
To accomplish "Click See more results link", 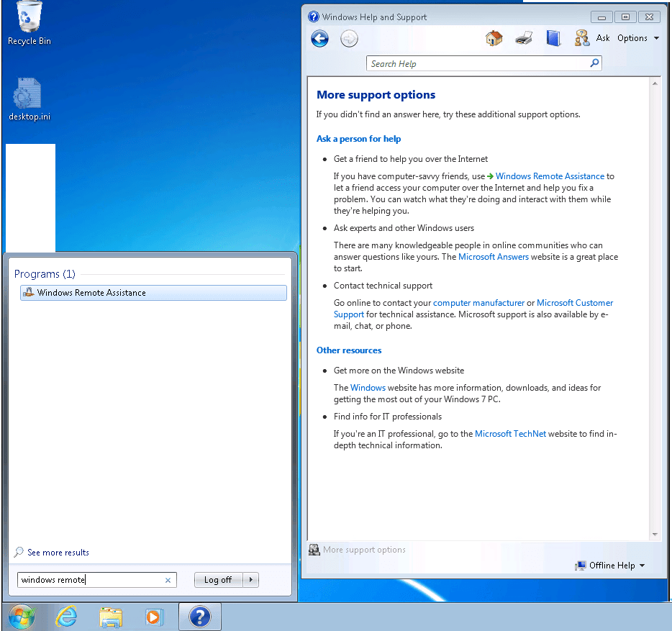I will 58,553.
